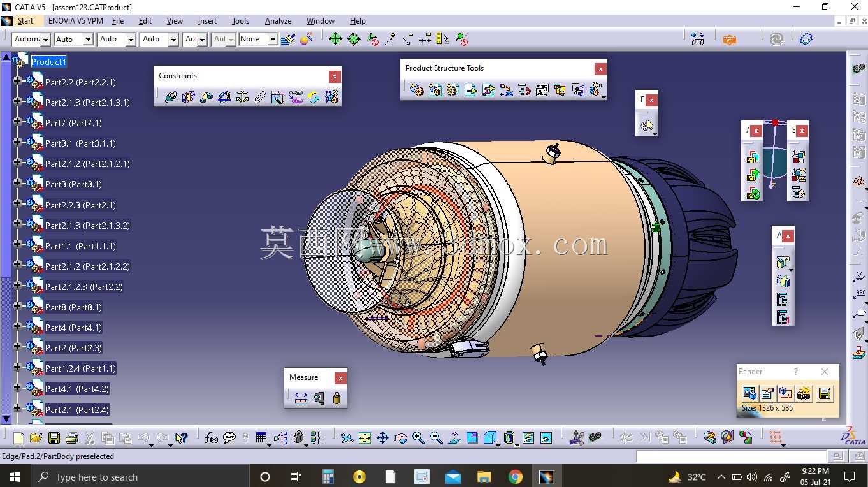Click the help question mark in Render panel
The width and height of the screenshot is (868, 487).
click(795, 372)
